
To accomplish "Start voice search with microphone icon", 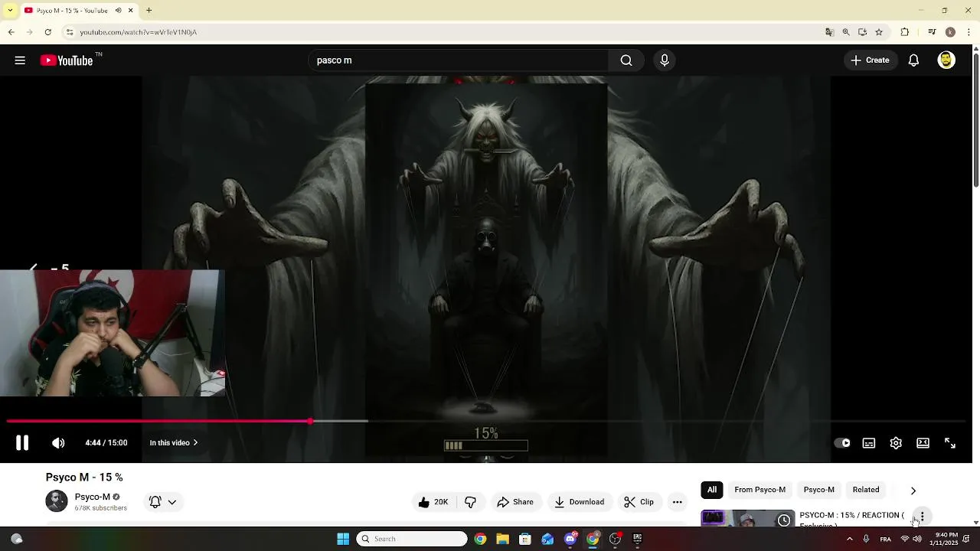I will pos(665,60).
